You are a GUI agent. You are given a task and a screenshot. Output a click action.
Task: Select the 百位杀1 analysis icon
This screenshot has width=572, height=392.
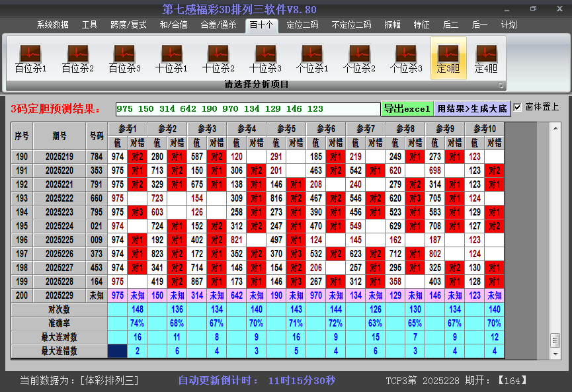[x=30, y=58]
